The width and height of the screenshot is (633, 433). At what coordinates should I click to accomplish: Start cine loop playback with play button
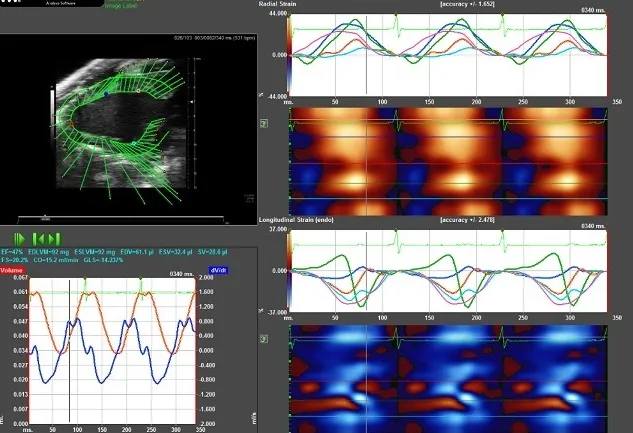[x=19, y=239]
